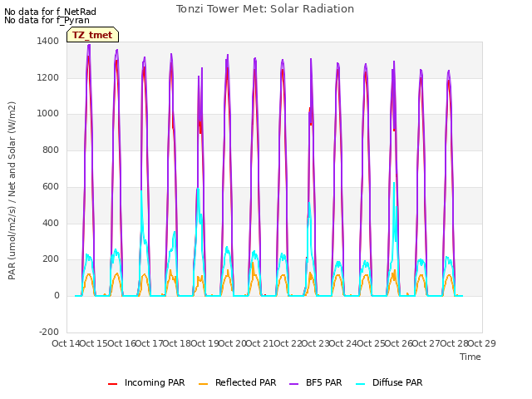The height and width of the screenshot is (399, 532).
Task: Click the x-axis tick label Oct 23
Action: (315, 343)
